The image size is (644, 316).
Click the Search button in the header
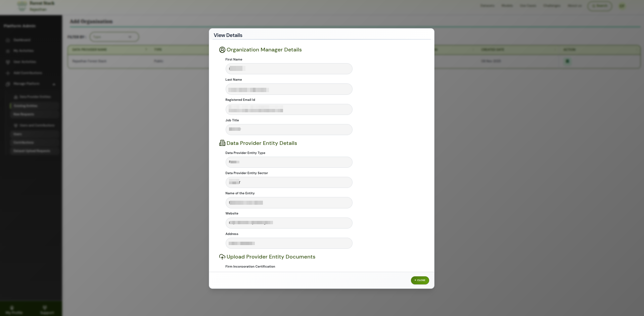click(x=599, y=6)
